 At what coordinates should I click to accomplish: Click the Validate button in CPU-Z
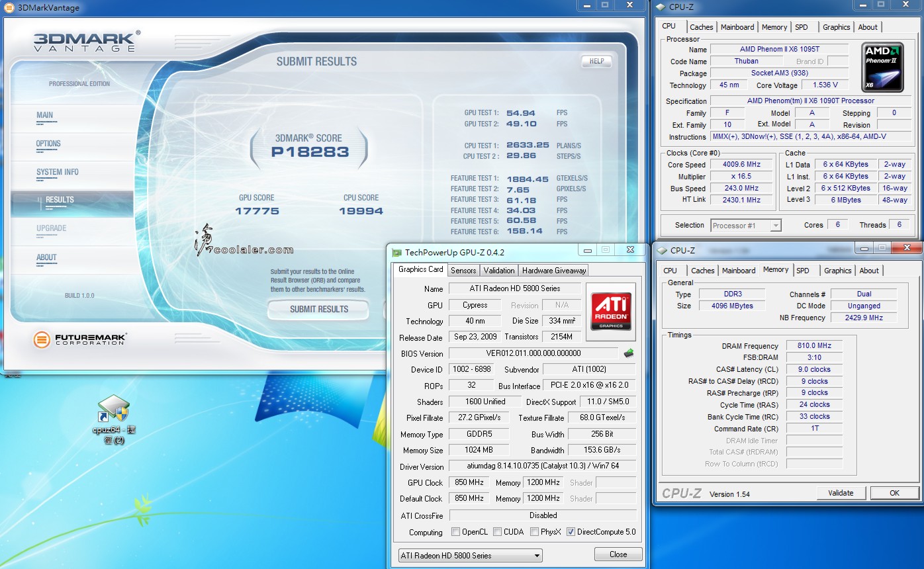click(841, 493)
